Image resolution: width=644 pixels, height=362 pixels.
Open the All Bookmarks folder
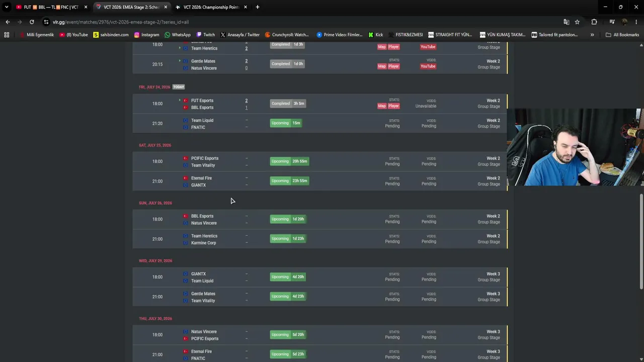[x=622, y=35]
